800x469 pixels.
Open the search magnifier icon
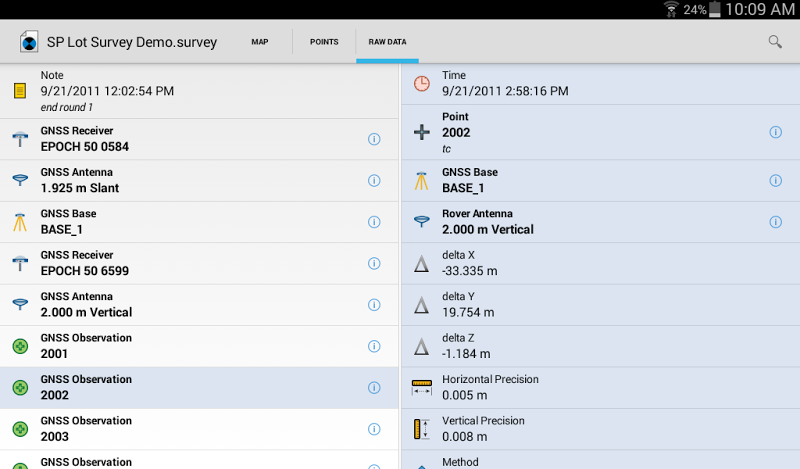tap(775, 42)
